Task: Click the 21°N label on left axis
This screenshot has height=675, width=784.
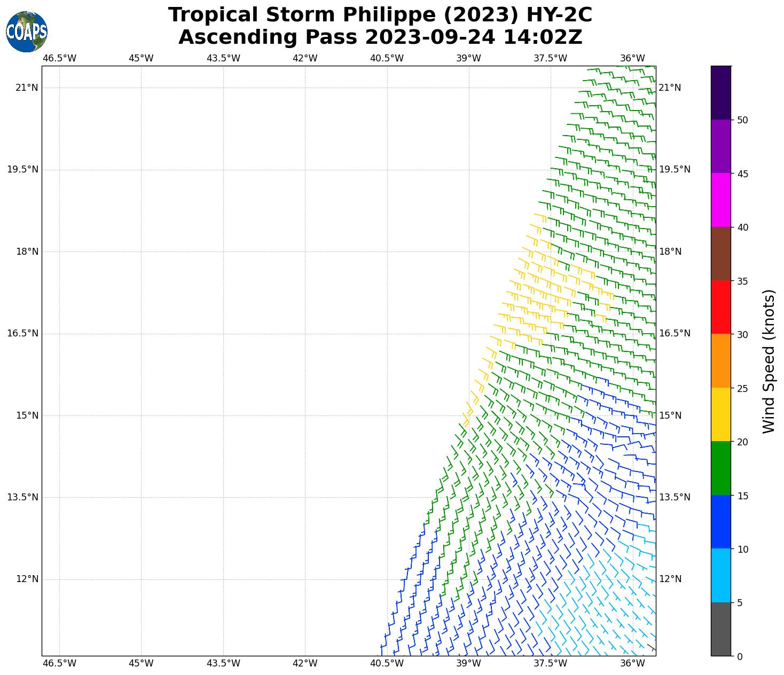Action: pos(27,88)
